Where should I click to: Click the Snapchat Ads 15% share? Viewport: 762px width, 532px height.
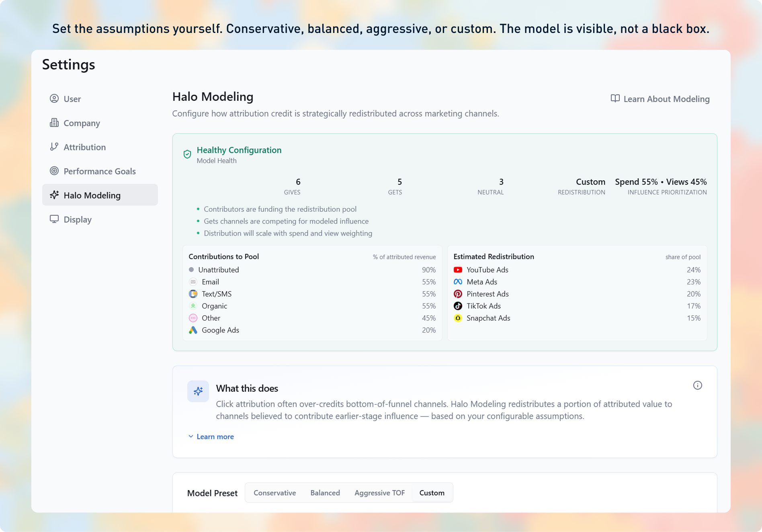click(x=694, y=318)
